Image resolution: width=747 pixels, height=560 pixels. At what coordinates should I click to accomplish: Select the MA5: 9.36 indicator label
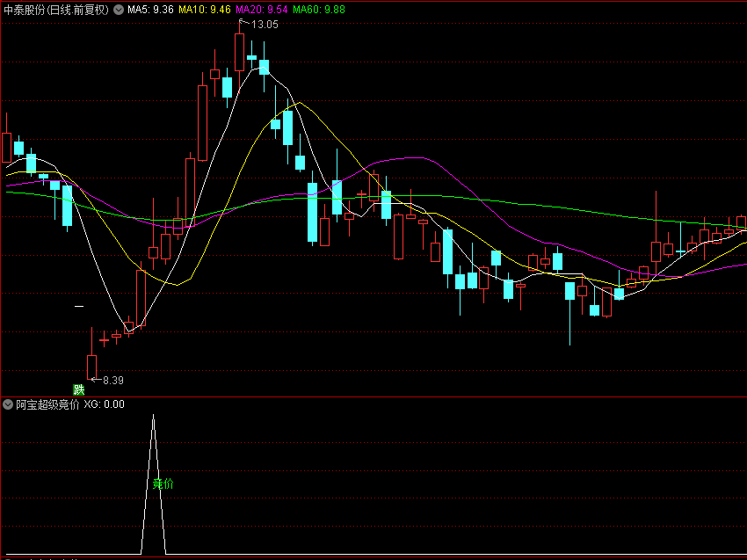150,10
